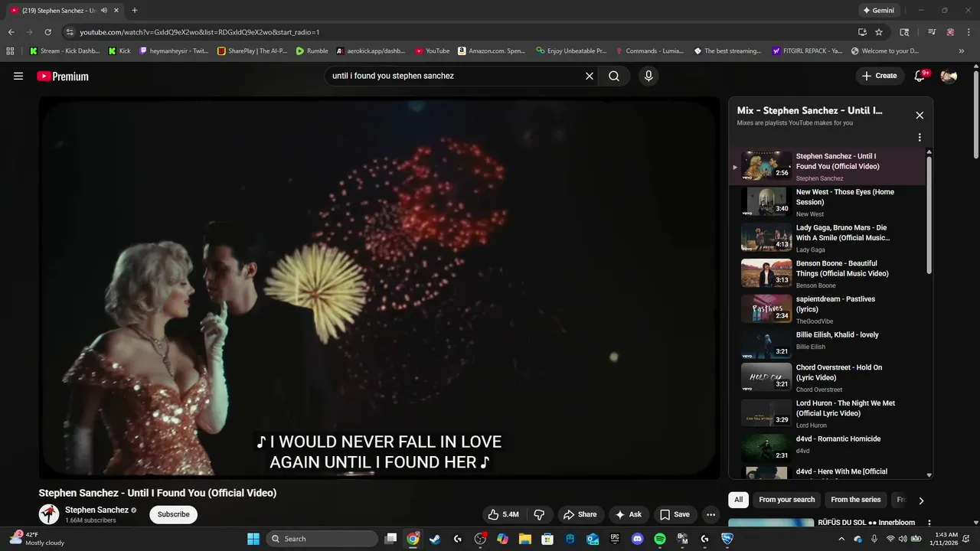Open the Stephen Sanchez channel avatar

[x=49, y=514]
